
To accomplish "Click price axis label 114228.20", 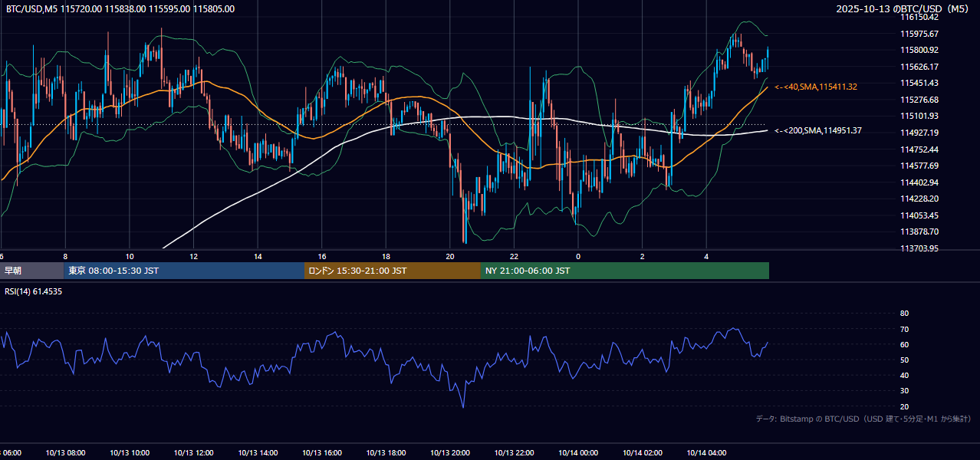I will [x=921, y=199].
